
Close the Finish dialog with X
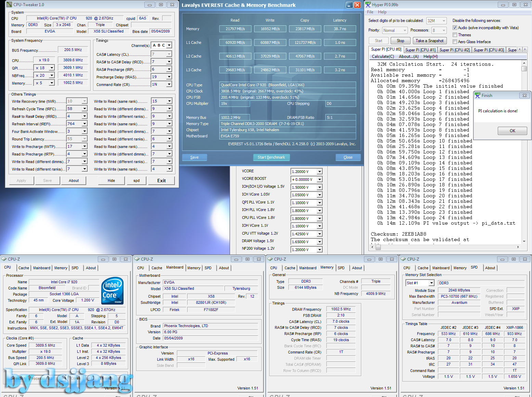tap(524, 96)
